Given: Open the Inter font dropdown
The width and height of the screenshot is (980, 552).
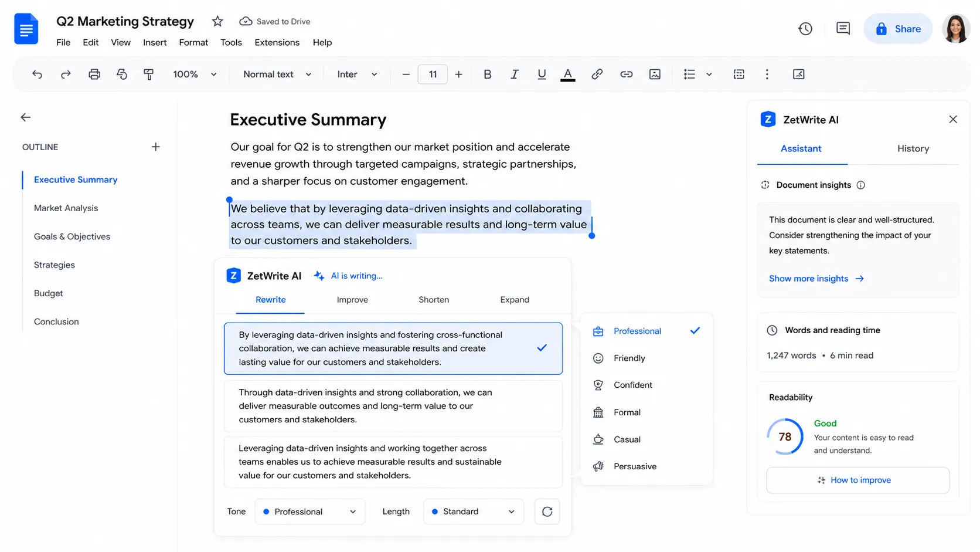Looking at the screenshot, I should click(357, 74).
